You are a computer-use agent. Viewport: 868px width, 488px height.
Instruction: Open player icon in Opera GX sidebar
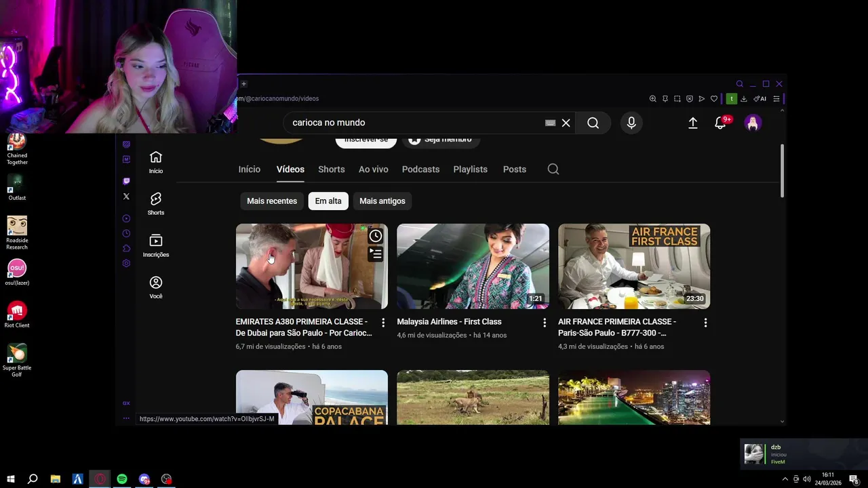coord(126,218)
